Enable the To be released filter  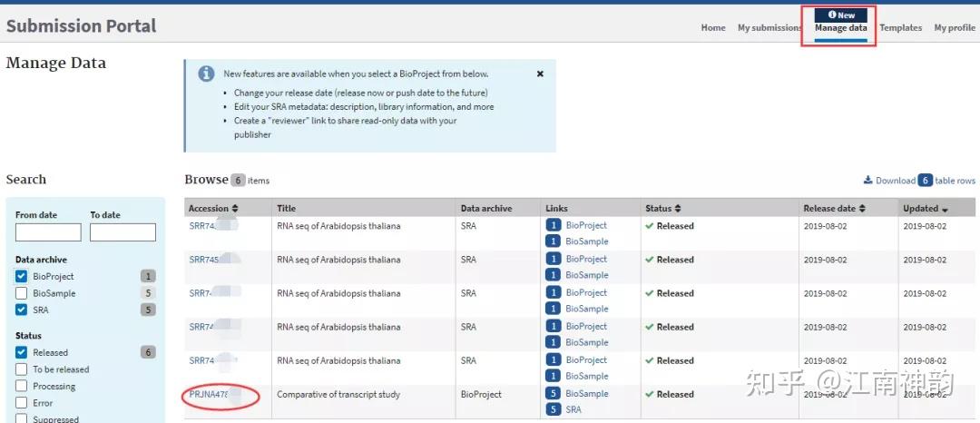click(x=22, y=369)
